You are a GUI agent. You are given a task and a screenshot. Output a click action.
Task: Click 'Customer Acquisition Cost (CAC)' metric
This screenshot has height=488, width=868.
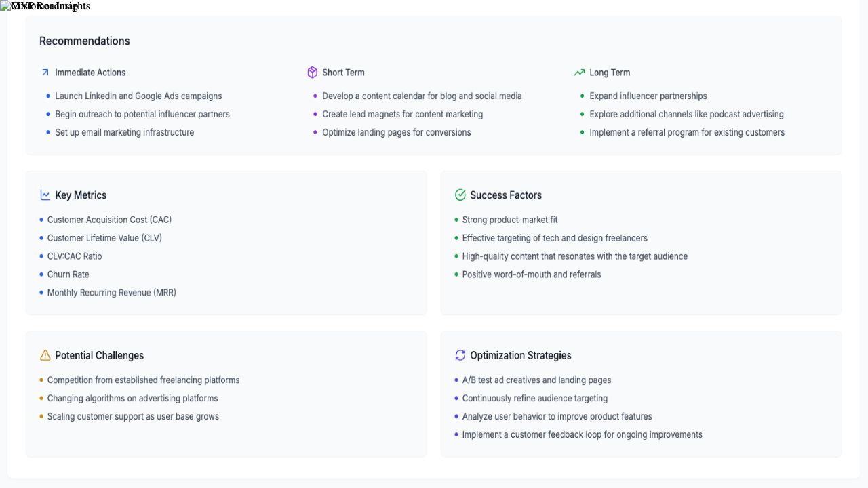[x=109, y=220]
